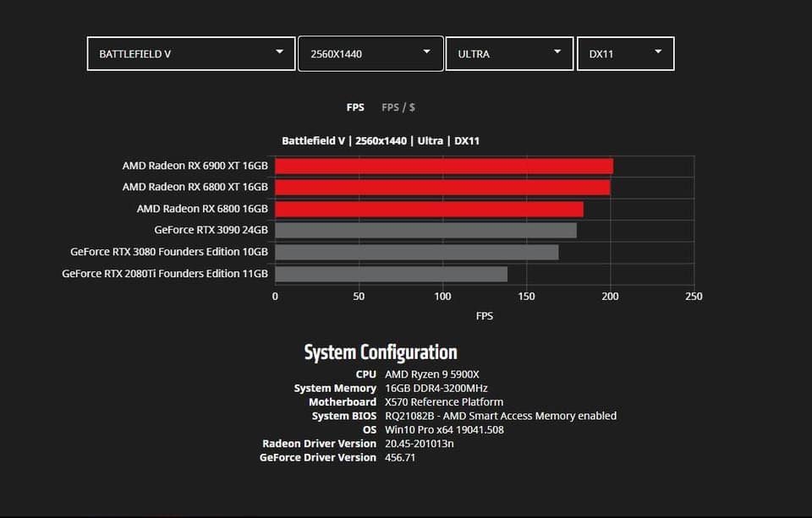812x518 pixels.
Task: Click the AMD Radeon RX 6800 XT red bar
Action: (x=442, y=188)
